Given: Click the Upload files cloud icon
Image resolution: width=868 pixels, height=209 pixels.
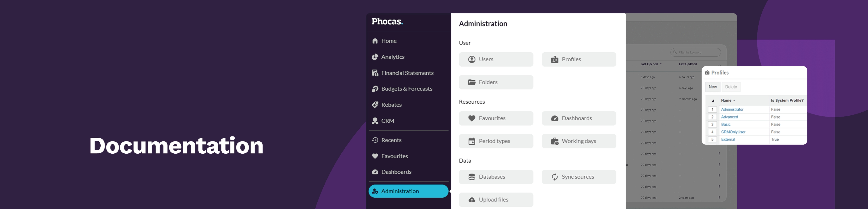Looking at the screenshot, I should pos(472,200).
